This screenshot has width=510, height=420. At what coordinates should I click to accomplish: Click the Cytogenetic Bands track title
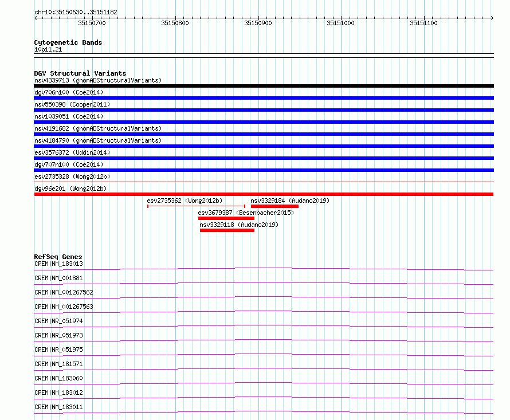(x=68, y=42)
